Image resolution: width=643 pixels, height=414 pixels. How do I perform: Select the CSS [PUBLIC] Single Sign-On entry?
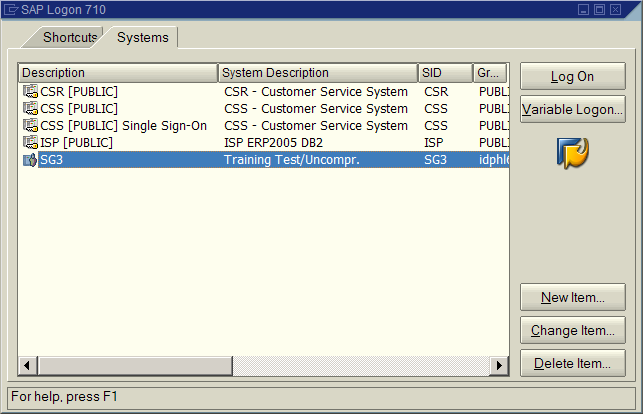tap(264, 125)
